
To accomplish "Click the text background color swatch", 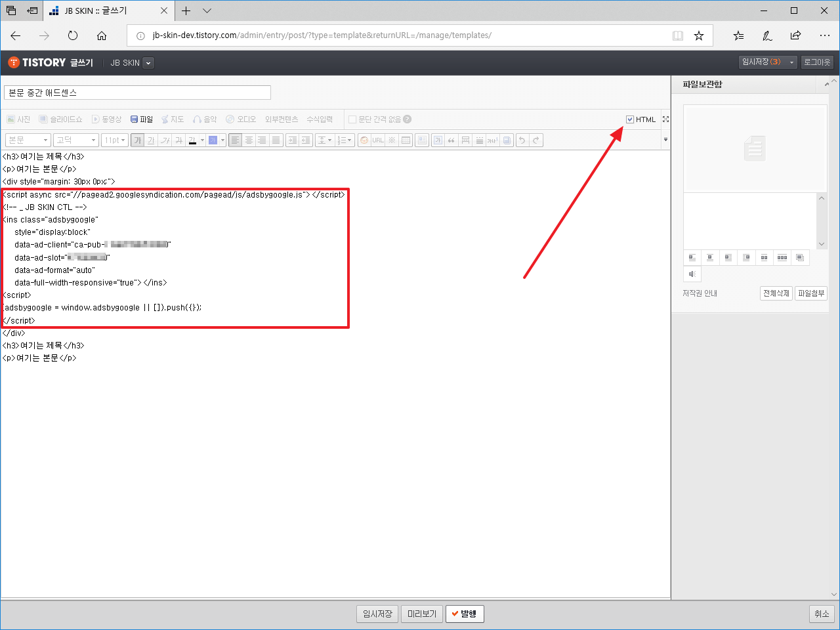I will [x=213, y=140].
